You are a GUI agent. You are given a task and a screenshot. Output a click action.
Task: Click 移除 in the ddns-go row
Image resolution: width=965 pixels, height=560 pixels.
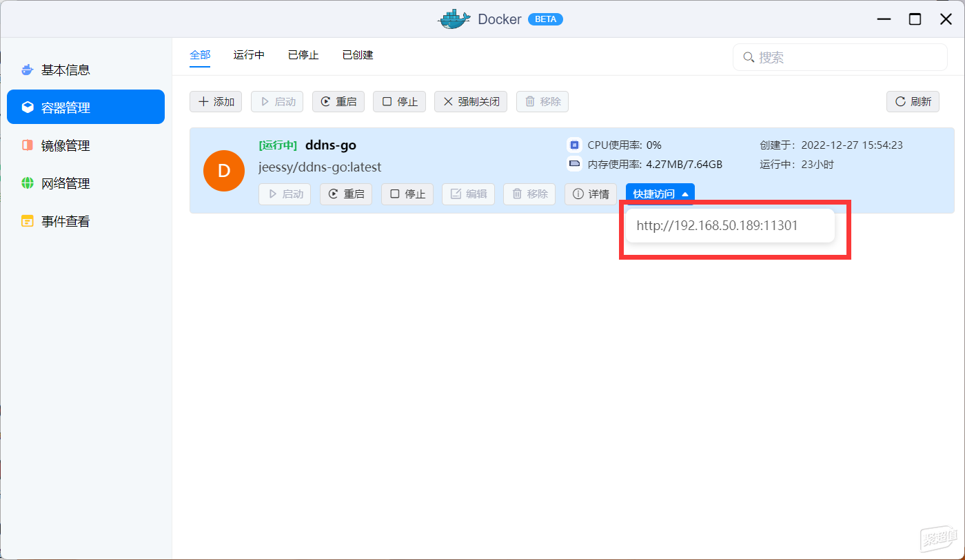pos(529,194)
